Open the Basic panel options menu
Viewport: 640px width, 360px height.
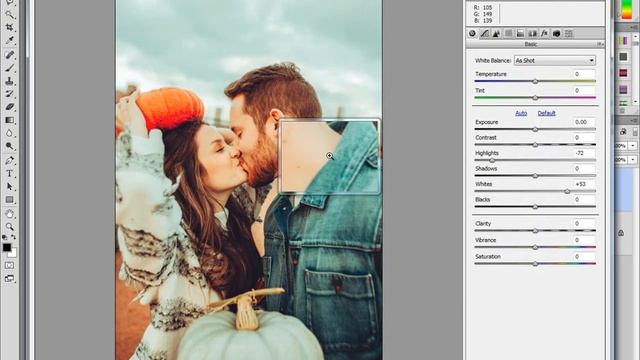[600, 44]
